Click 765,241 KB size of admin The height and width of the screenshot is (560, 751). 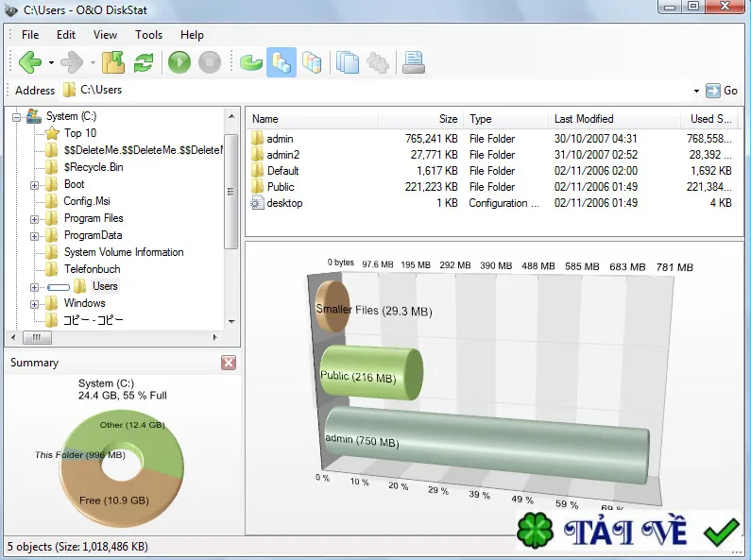pos(431,139)
